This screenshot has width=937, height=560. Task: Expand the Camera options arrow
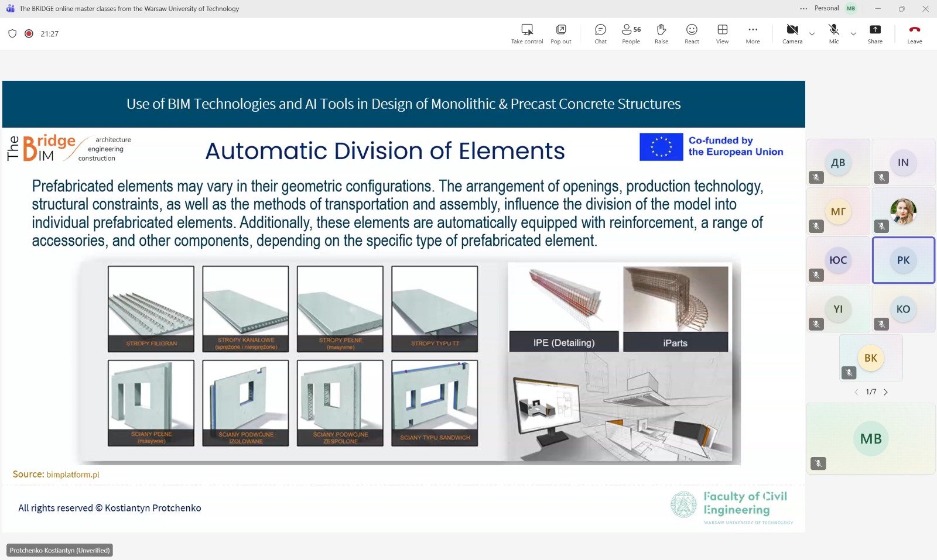(812, 34)
